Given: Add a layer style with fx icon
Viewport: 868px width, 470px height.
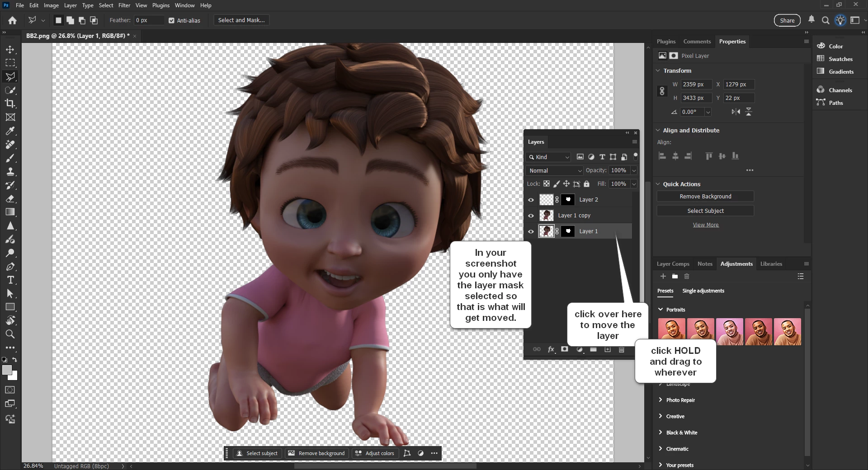Looking at the screenshot, I should [x=551, y=349].
